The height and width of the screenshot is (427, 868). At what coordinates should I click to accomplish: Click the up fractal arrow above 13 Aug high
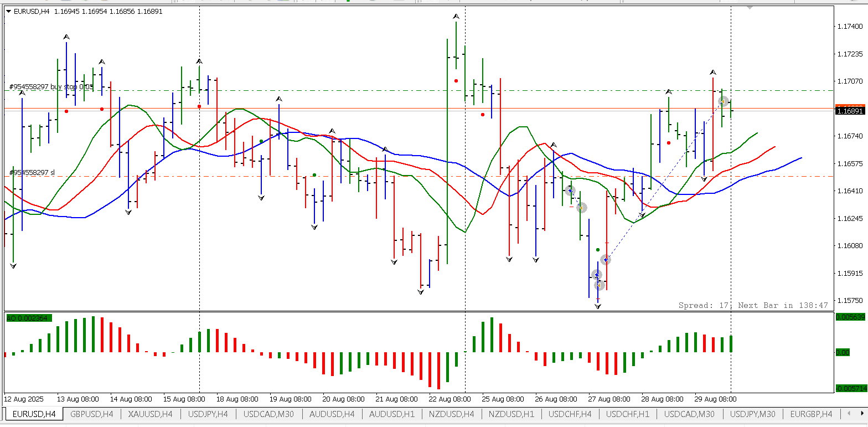[66, 37]
